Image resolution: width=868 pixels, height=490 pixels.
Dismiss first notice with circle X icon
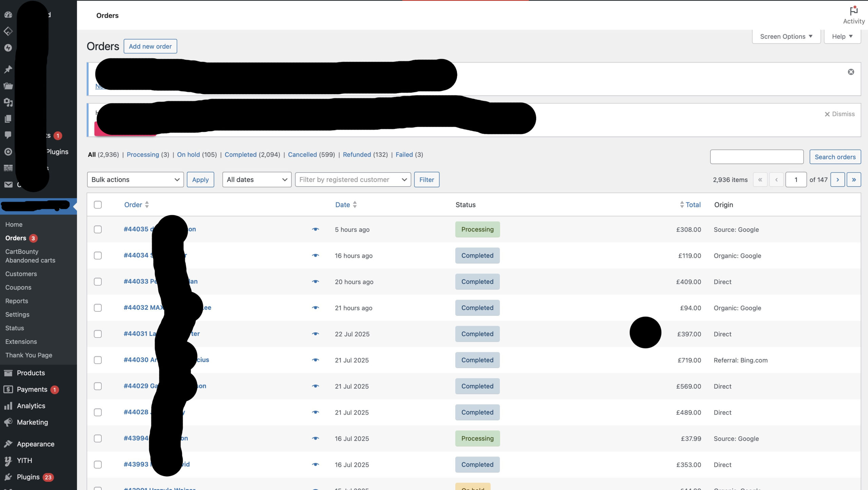851,72
